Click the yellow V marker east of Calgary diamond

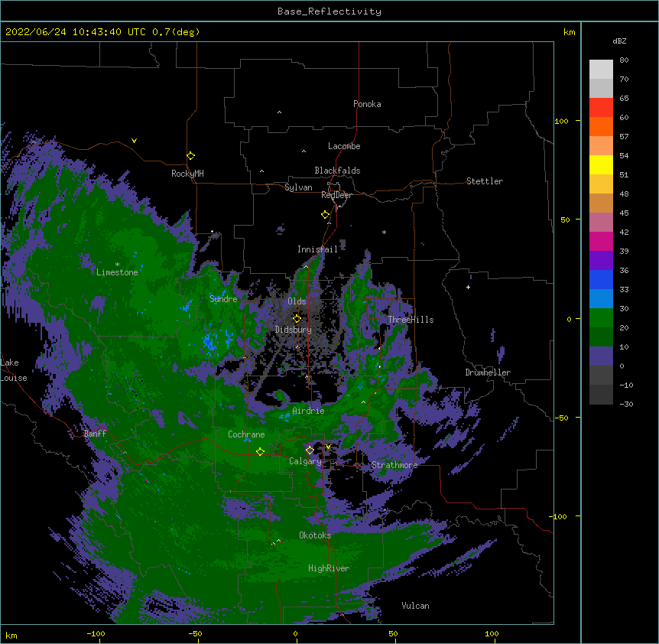coord(328,447)
